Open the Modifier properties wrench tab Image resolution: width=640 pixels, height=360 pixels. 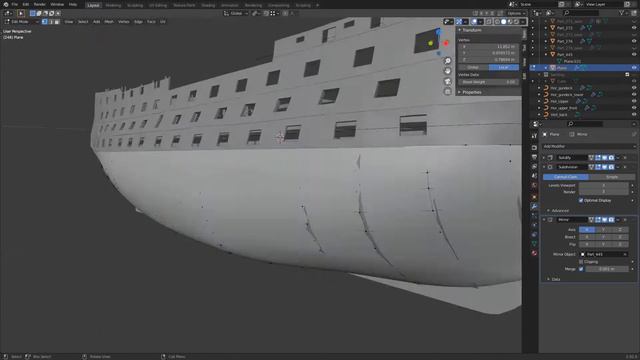click(x=534, y=207)
